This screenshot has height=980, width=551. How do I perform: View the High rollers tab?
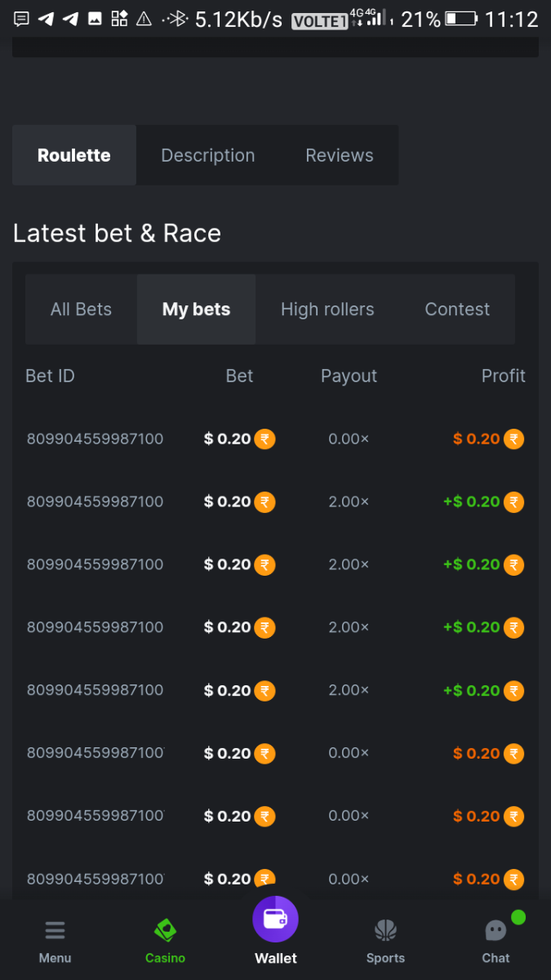click(327, 310)
